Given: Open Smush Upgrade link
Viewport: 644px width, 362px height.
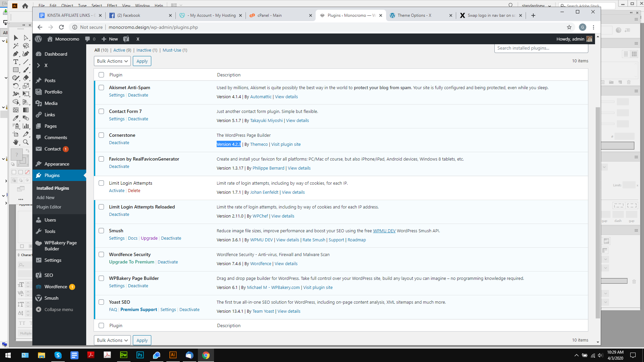Looking at the screenshot, I should click(x=149, y=238).
